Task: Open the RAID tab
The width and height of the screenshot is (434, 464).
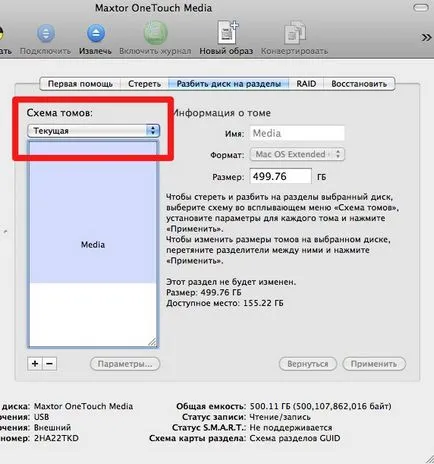Action: 306,84
